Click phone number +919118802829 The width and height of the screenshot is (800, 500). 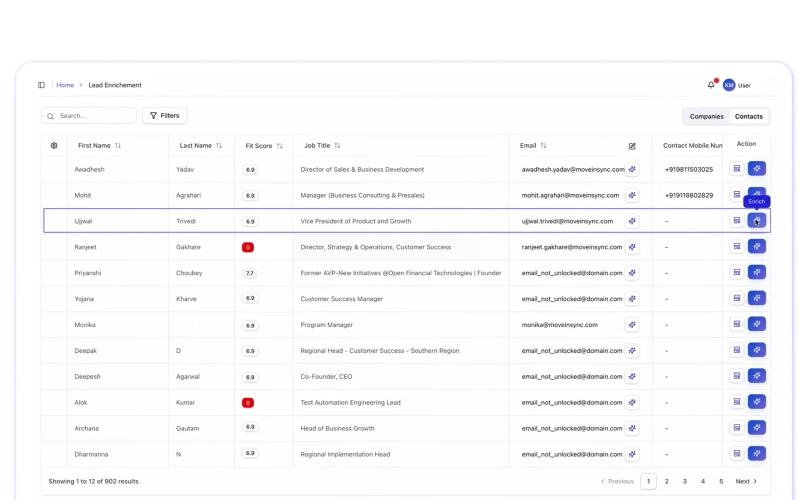[x=689, y=195]
